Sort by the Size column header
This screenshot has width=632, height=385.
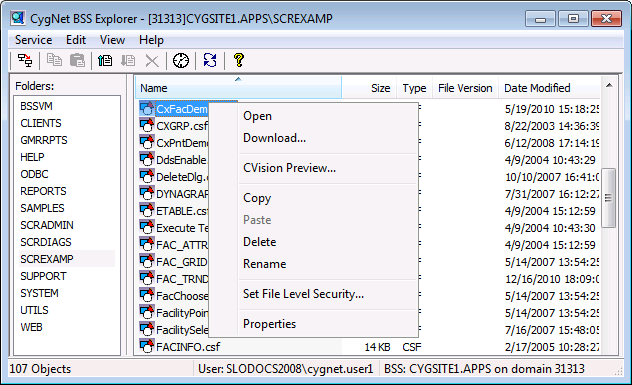(369, 87)
